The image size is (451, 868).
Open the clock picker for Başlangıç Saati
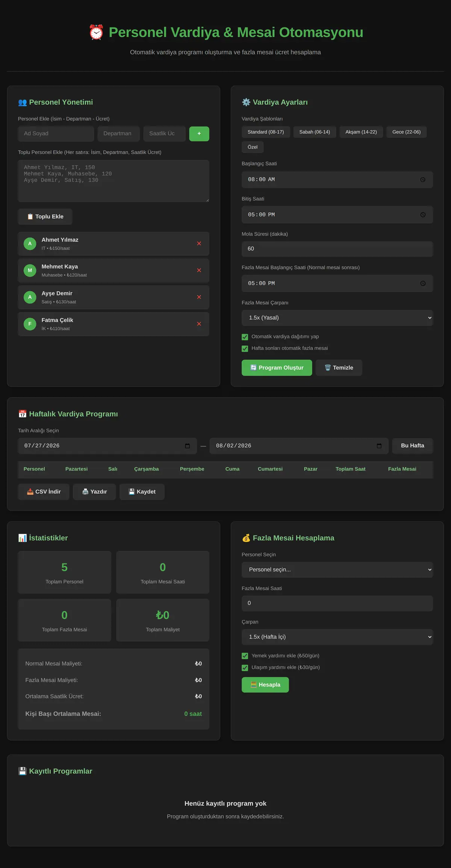(423, 180)
